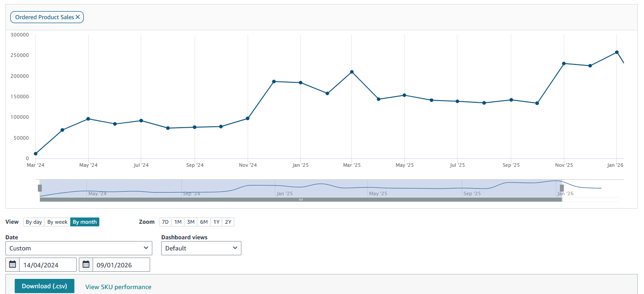Open the start date calendar icon
644x294 pixels.
pyautogui.click(x=12, y=265)
